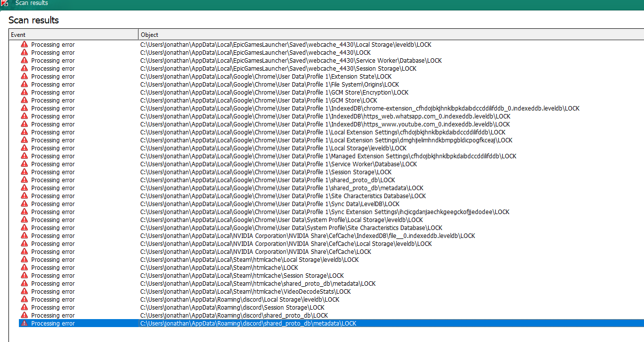This screenshot has width=644, height=342.
Task: Click the error icon for Steam htmlcache\LOCK
Action: pos(24,267)
